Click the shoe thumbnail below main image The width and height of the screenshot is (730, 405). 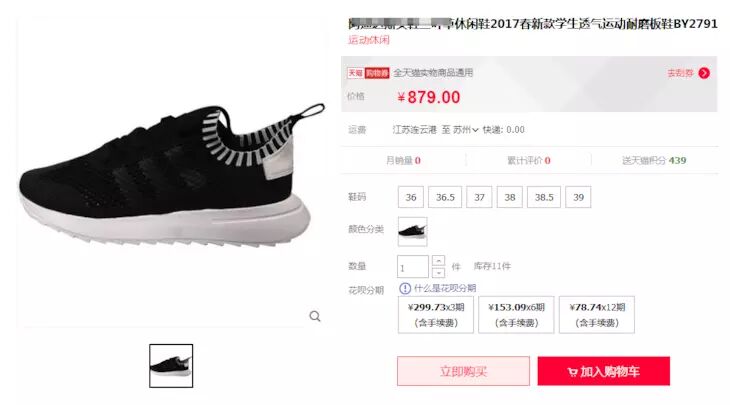pyautogui.click(x=171, y=366)
